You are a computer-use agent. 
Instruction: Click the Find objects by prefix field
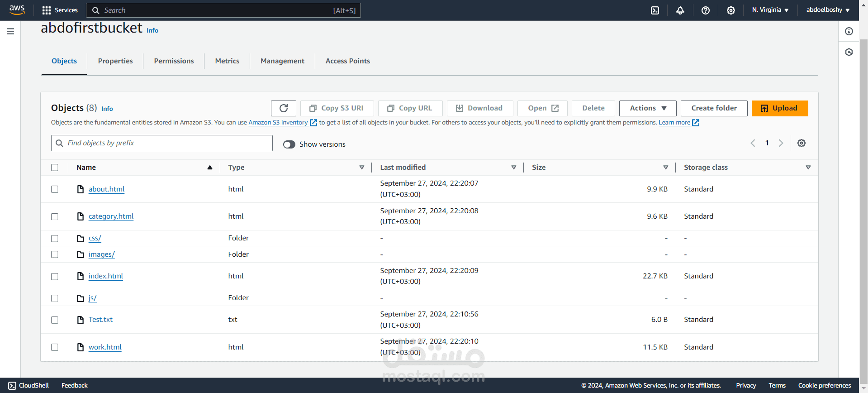(162, 143)
